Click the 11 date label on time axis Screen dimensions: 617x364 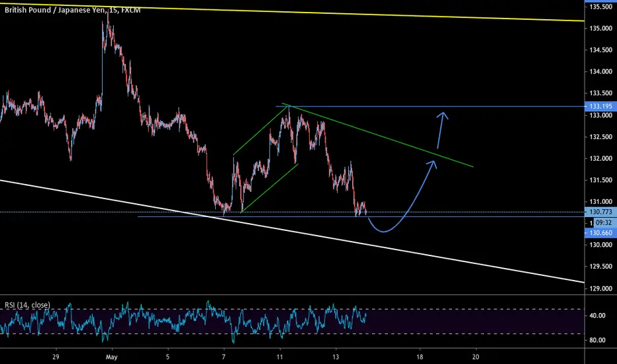(279, 357)
